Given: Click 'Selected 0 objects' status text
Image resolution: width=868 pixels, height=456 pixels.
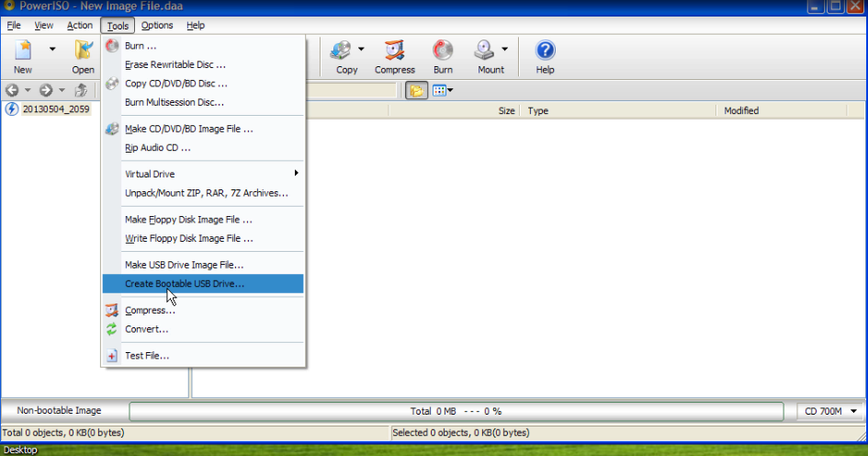Looking at the screenshot, I should click(460, 433).
